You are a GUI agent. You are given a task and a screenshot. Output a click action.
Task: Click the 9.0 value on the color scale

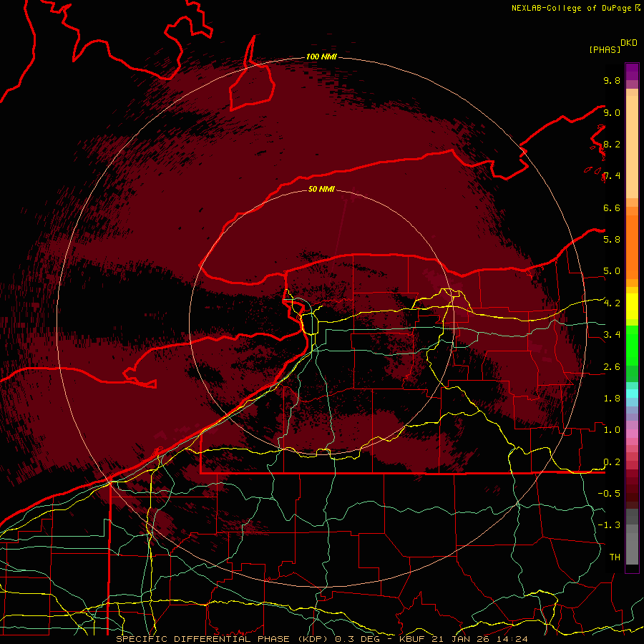(x=612, y=112)
